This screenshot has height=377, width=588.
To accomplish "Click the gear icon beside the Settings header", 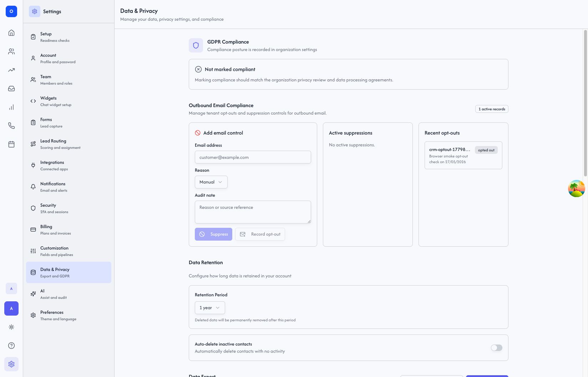I will coord(35,11).
